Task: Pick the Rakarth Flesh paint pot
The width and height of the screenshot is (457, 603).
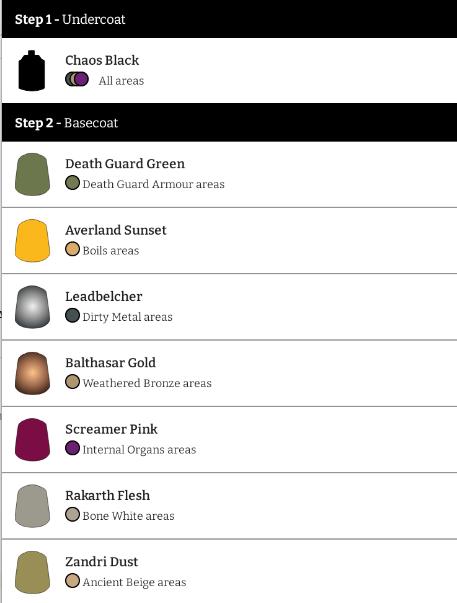Action: pyautogui.click(x=32, y=506)
